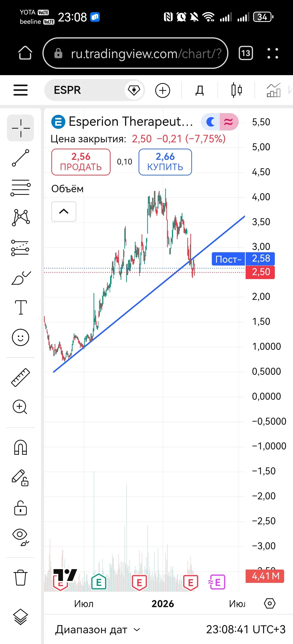
Task: Select the brush drawing tool
Action: point(21,278)
